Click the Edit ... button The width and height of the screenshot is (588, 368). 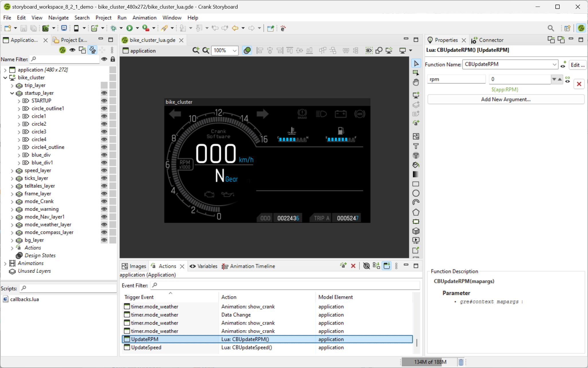point(577,65)
